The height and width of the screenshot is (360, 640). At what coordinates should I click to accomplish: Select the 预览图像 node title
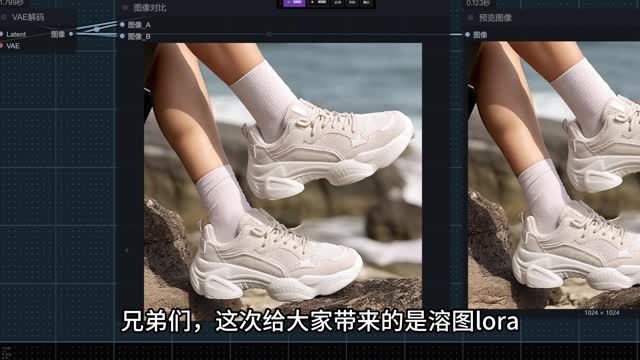tap(495, 18)
